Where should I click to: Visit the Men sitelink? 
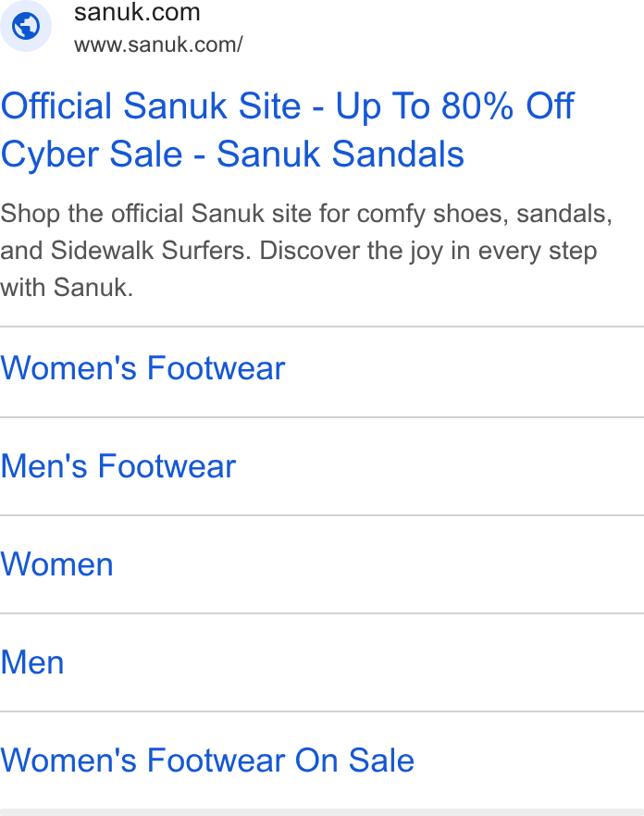(x=32, y=662)
